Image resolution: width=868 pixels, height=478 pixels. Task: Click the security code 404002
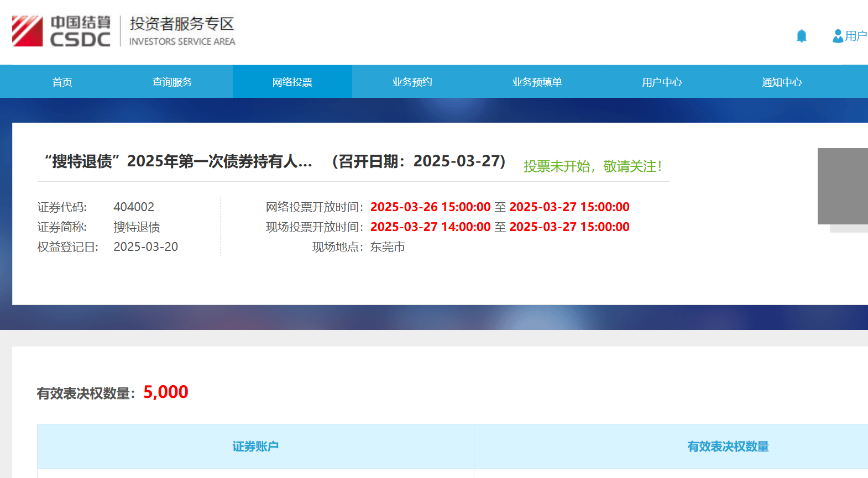[x=134, y=207]
